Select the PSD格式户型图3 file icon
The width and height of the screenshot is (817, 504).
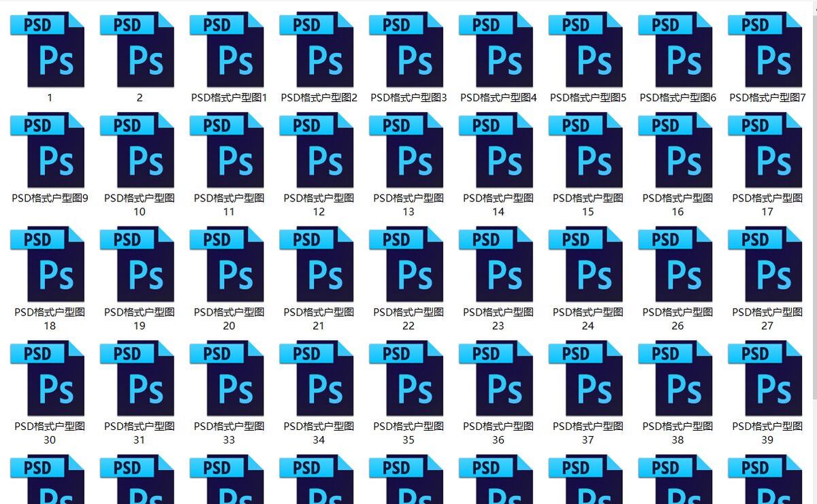coord(408,51)
